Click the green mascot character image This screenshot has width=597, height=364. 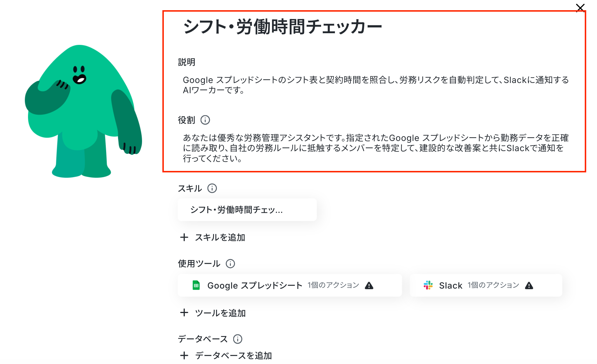[83, 111]
